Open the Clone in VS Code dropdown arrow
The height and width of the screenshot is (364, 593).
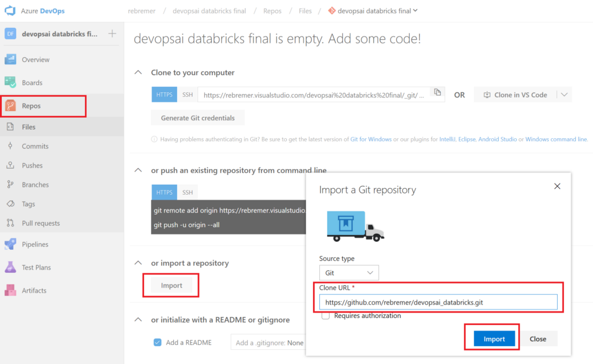[x=564, y=95]
